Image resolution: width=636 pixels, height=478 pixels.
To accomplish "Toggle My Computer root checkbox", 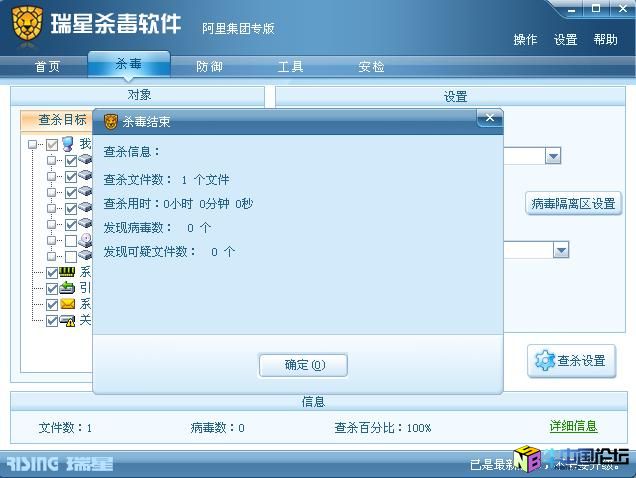I will [x=52, y=144].
